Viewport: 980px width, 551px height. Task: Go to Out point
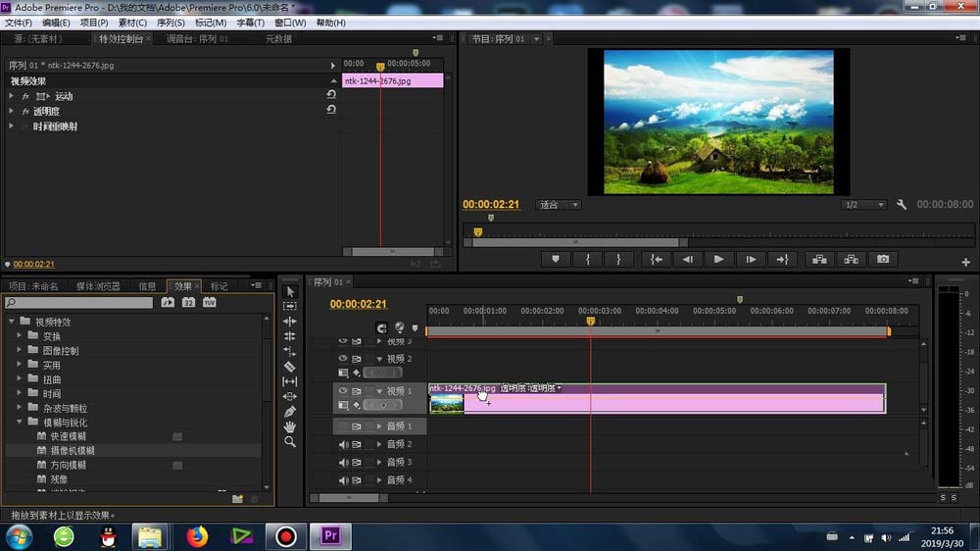tap(782, 260)
